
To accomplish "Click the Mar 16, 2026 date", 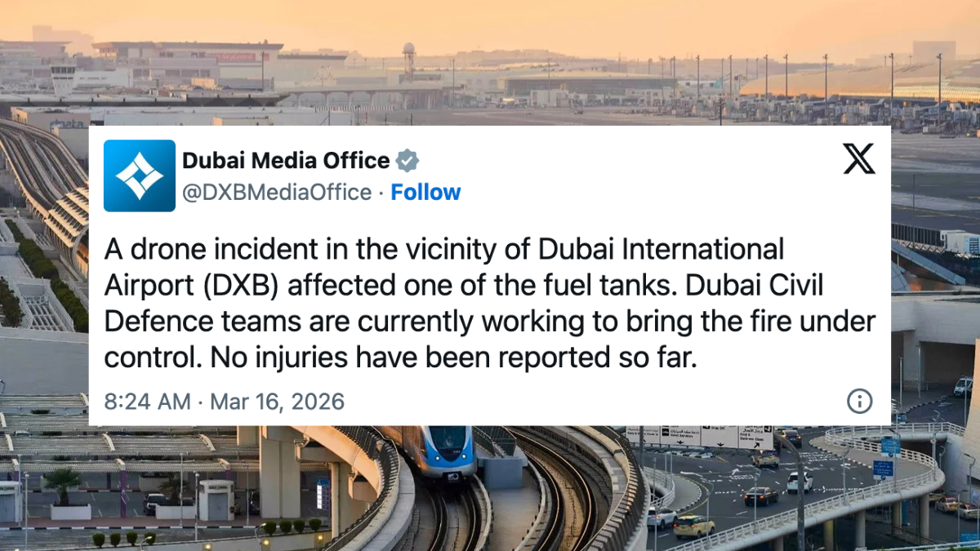I will point(278,402).
